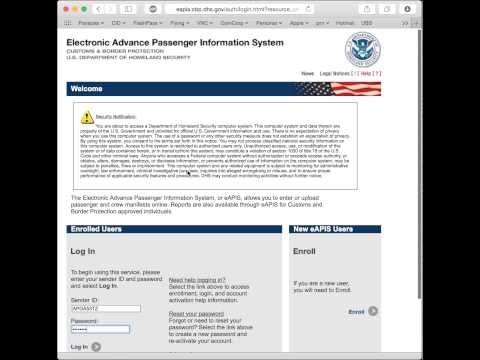This screenshot has width=480, height=360.
Task: Focus the Sender ID input field
Action: click(x=106, y=309)
